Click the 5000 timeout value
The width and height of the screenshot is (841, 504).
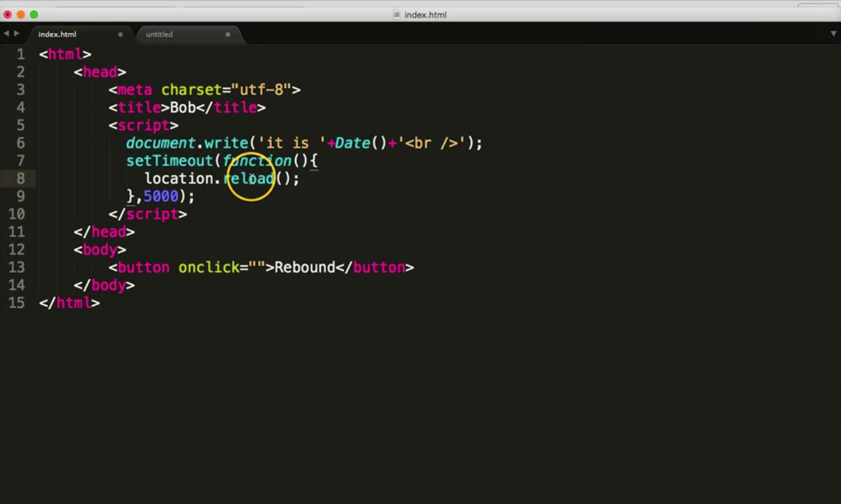point(161,196)
